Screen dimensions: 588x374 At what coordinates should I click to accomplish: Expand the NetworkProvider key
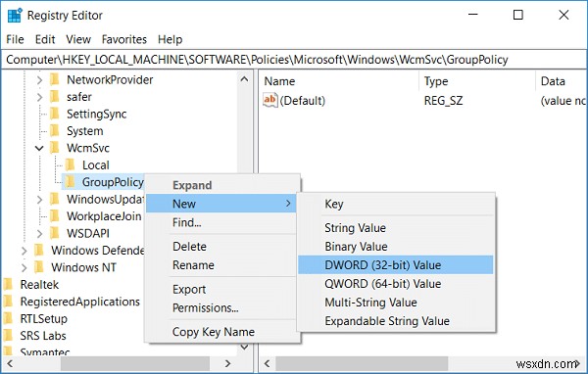(x=39, y=80)
